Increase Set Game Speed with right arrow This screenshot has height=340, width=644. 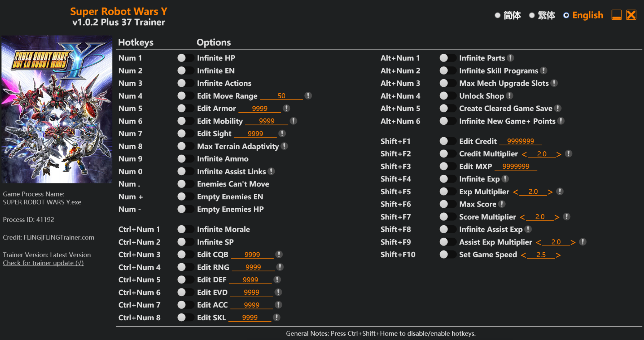click(x=558, y=255)
